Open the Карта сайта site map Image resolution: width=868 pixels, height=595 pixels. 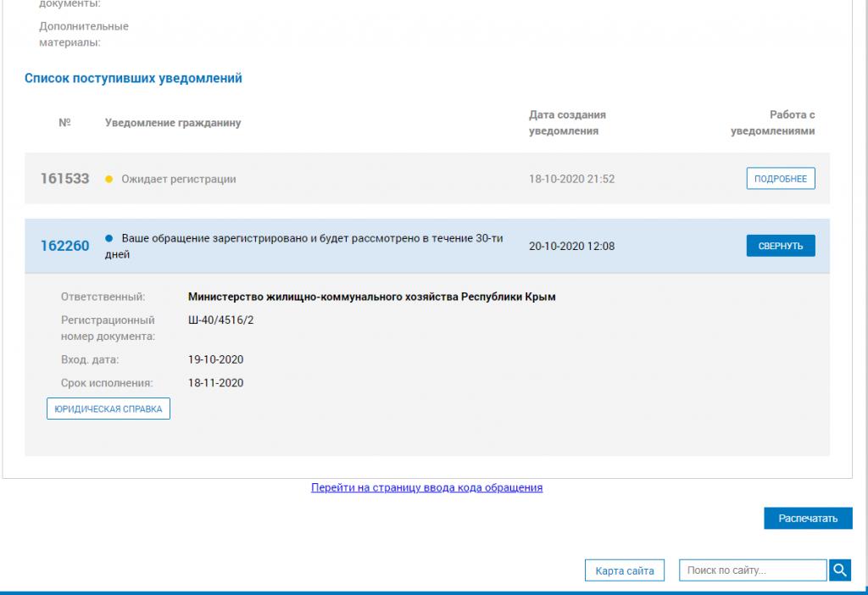[625, 570]
